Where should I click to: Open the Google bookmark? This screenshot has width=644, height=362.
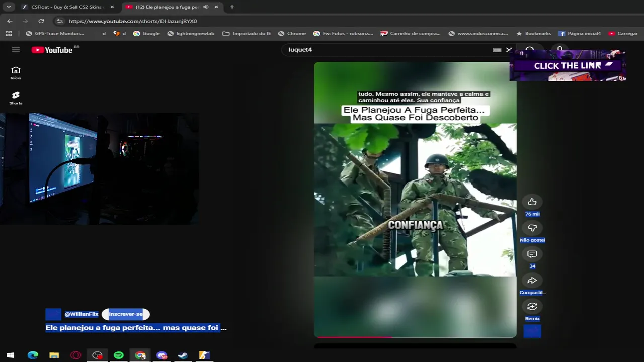tap(146, 33)
